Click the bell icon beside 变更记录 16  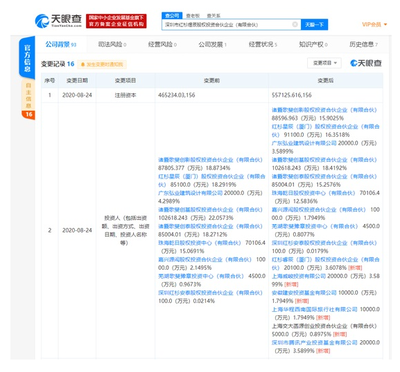83,64
